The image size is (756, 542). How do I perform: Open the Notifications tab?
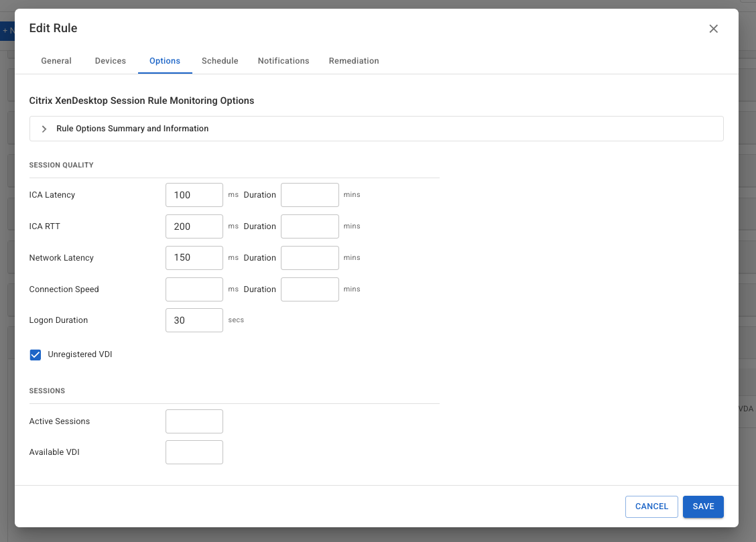tap(283, 61)
